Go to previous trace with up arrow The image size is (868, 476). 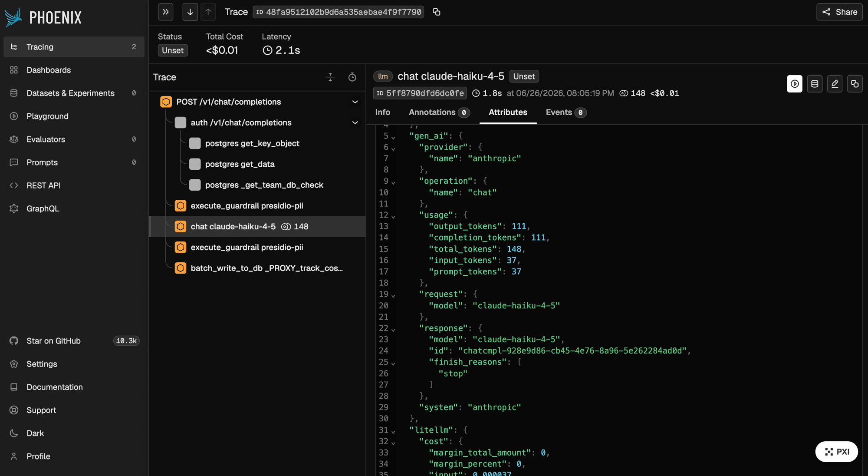point(208,12)
